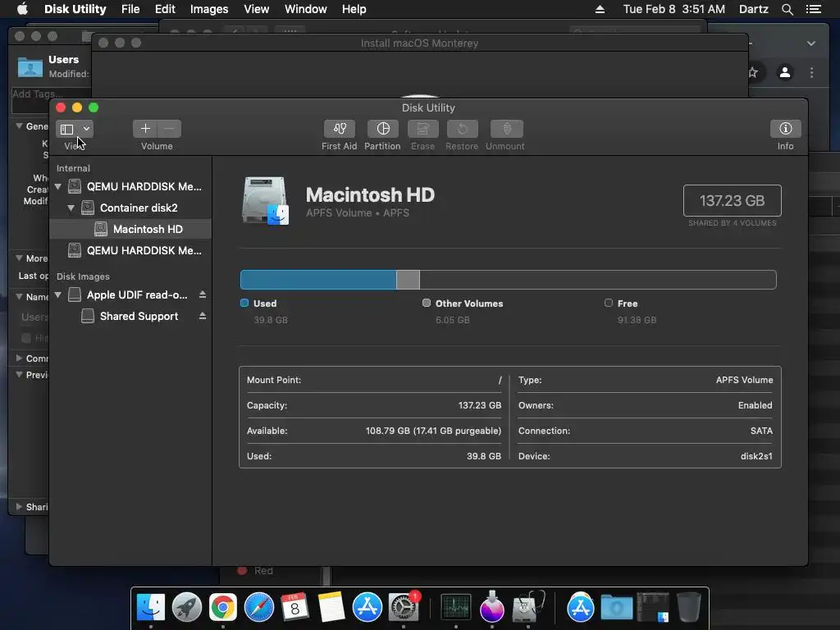Click the Chrome profile avatar icon

coord(785,72)
